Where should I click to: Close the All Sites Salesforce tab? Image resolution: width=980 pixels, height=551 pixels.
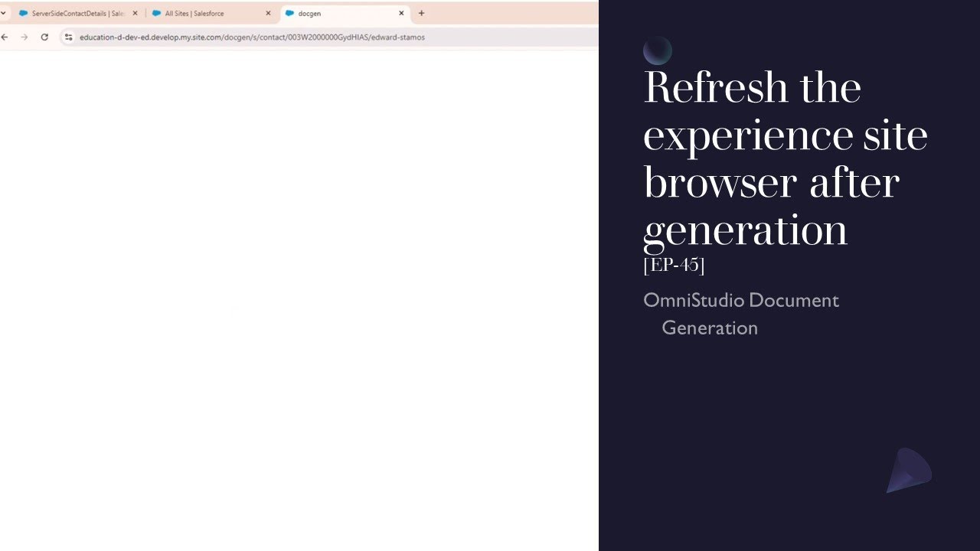[x=268, y=13]
